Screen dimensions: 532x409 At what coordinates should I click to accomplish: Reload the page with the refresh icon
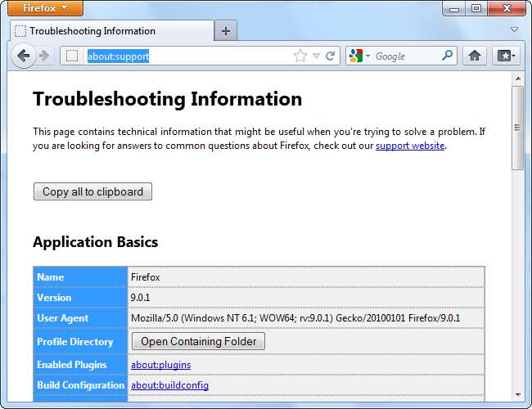tap(331, 56)
